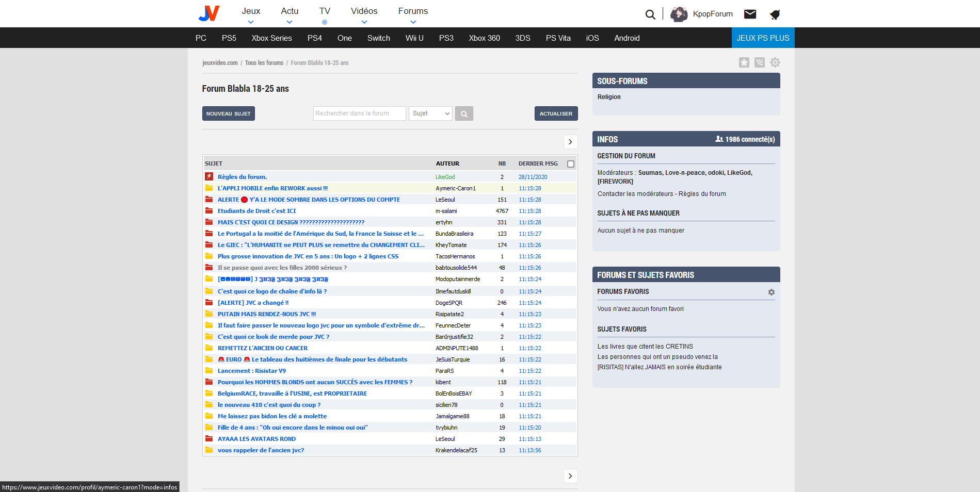
Task: Click the favorite forums gear icon
Action: pos(771,292)
